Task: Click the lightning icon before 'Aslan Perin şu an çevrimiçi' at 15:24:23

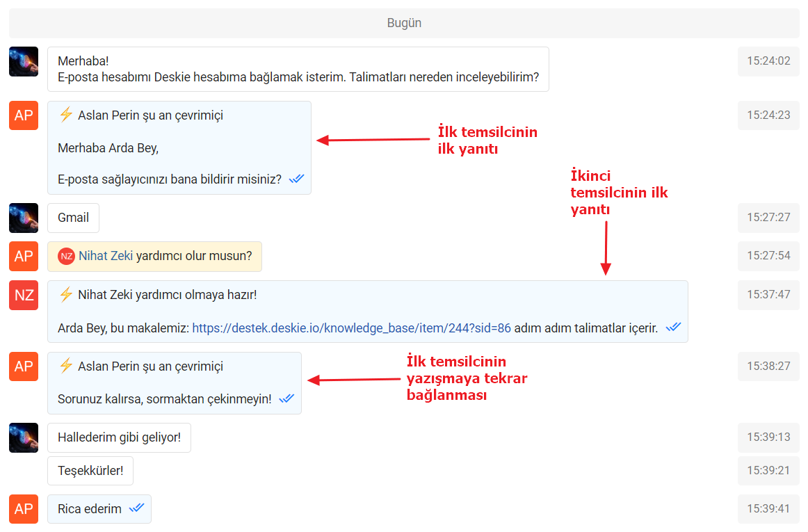Action: point(65,115)
